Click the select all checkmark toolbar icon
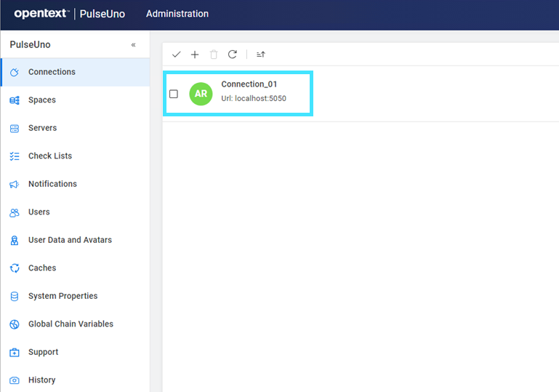This screenshot has height=392, width=559. (176, 55)
